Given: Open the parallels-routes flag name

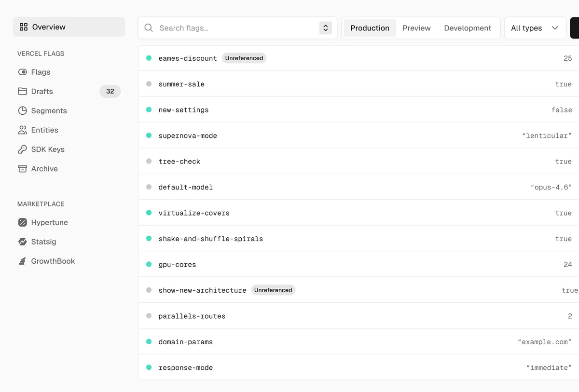Looking at the screenshot, I should (192, 316).
